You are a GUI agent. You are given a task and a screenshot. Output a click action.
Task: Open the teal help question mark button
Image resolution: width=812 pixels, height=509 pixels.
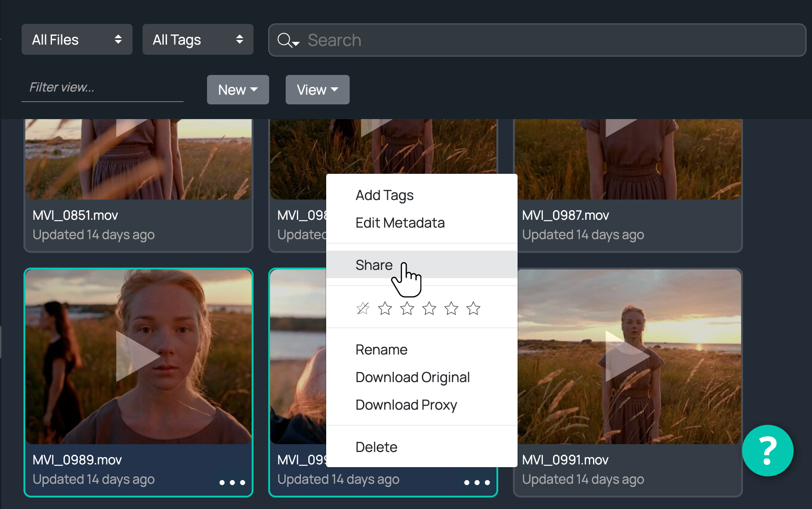767,451
